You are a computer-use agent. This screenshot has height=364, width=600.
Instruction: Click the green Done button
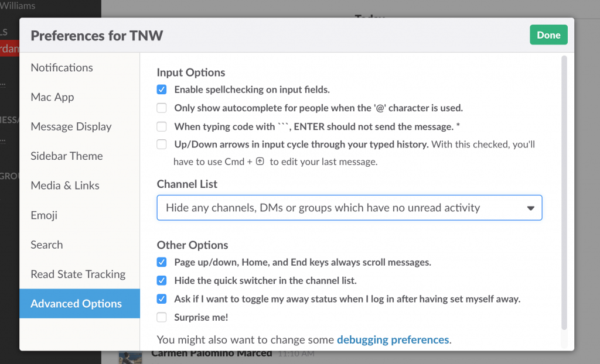click(x=548, y=35)
